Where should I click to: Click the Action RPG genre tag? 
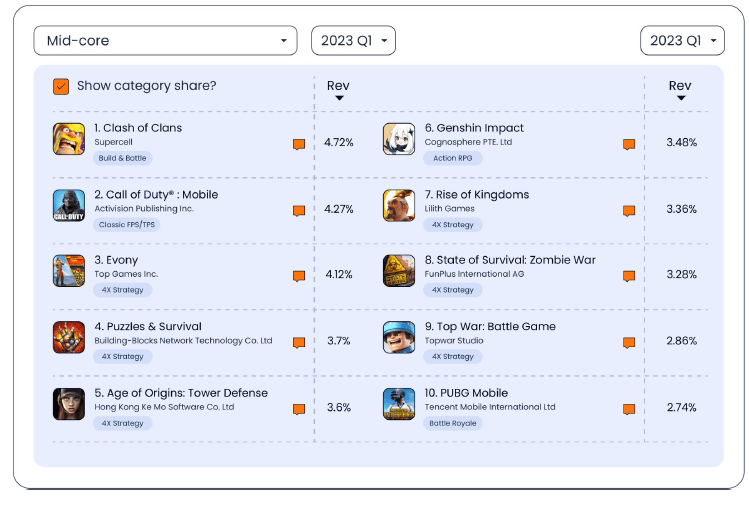452,158
